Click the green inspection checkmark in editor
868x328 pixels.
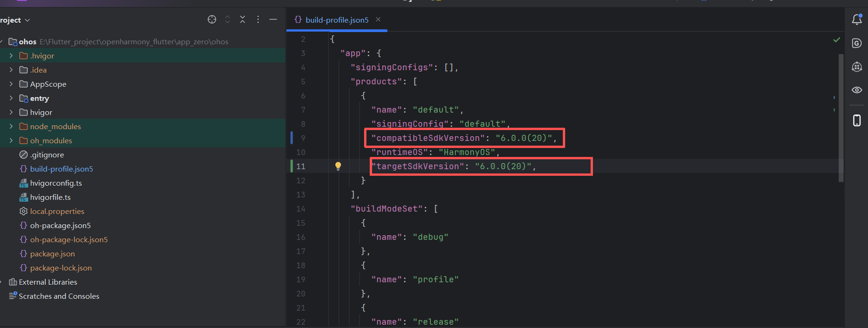tap(836, 40)
